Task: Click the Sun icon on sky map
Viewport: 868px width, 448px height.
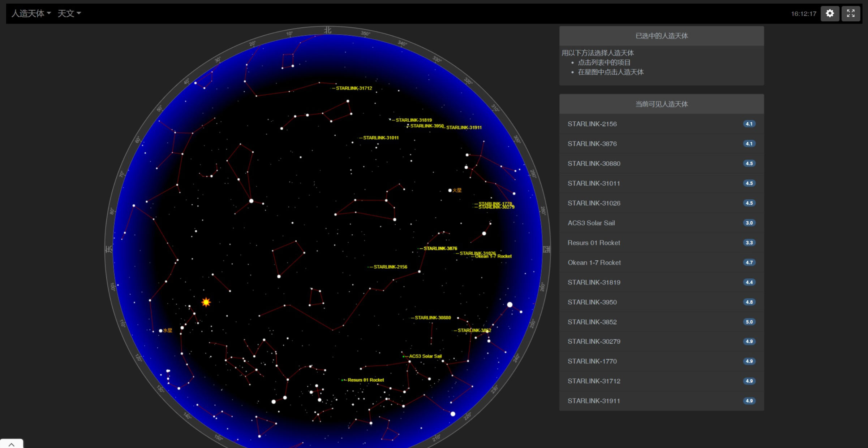Action: [x=206, y=302]
